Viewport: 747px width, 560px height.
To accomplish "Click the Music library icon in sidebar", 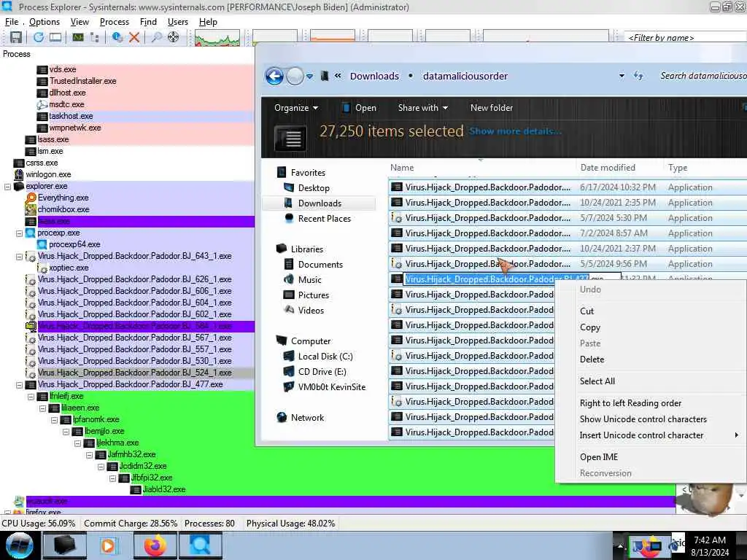I will point(289,279).
